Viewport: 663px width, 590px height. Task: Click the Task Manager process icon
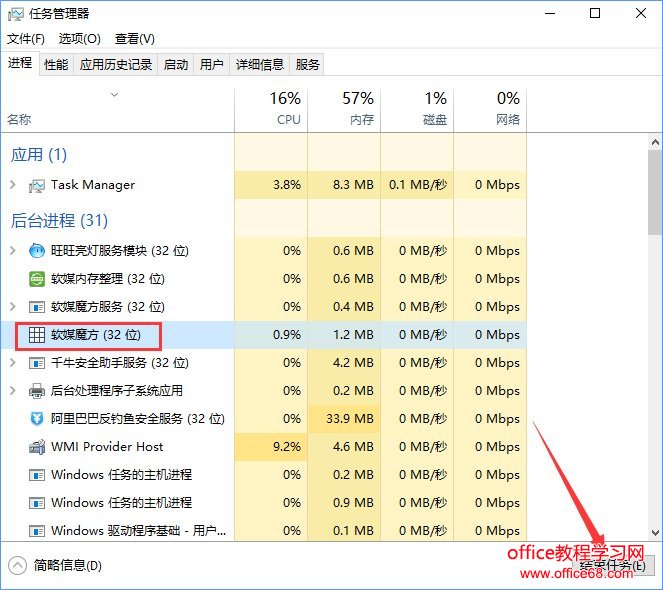[37, 186]
